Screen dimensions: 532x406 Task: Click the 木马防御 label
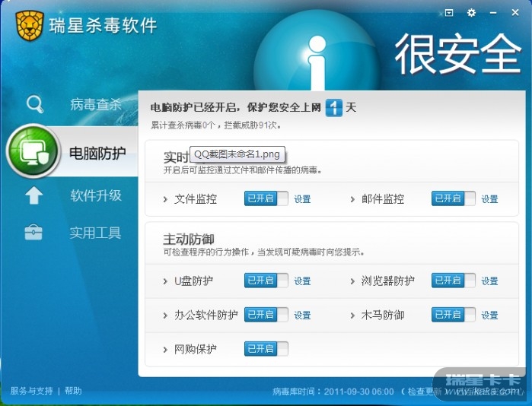click(383, 316)
